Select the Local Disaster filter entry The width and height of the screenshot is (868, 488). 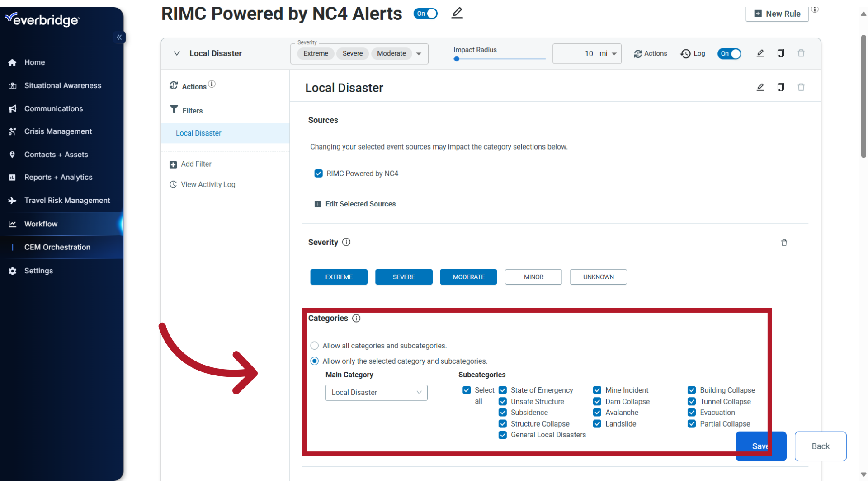(x=225, y=133)
